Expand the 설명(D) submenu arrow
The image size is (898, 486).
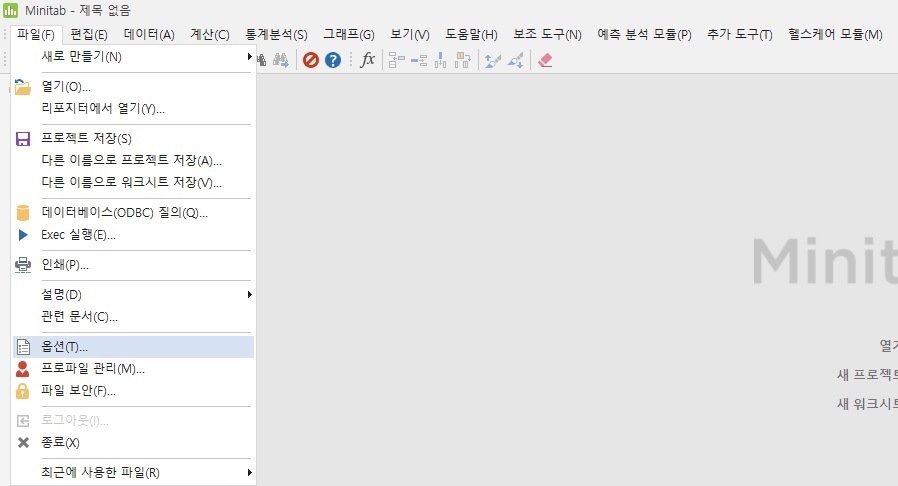[x=249, y=295]
